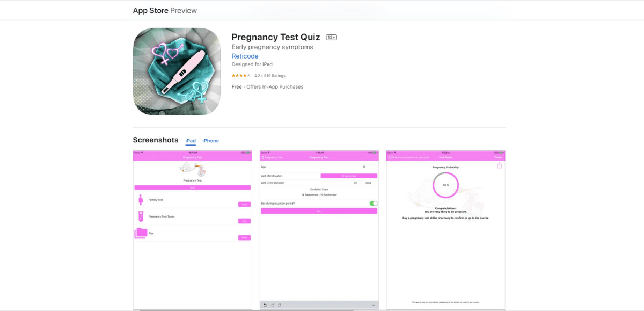Click the App Store Preview header
The image size is (644, 311).
click(x=165, y=10)
